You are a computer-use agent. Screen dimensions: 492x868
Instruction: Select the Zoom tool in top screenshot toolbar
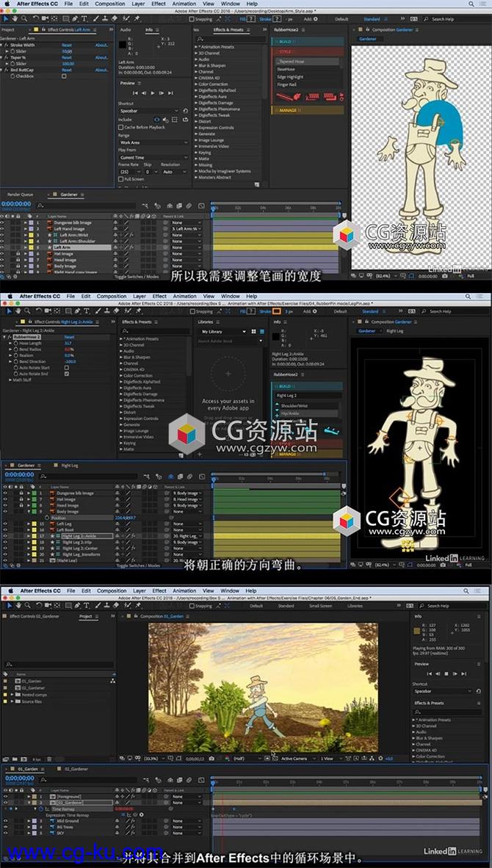coord(23,18)
